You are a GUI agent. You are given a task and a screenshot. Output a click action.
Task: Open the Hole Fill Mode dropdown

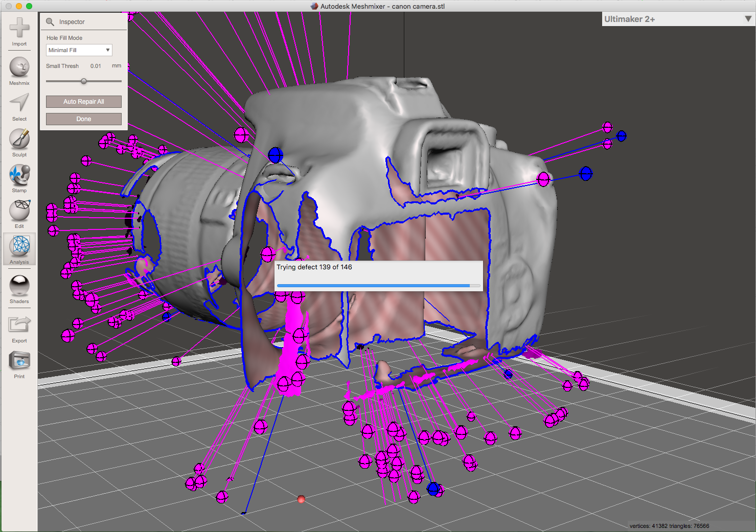click(x=79, y=50)
